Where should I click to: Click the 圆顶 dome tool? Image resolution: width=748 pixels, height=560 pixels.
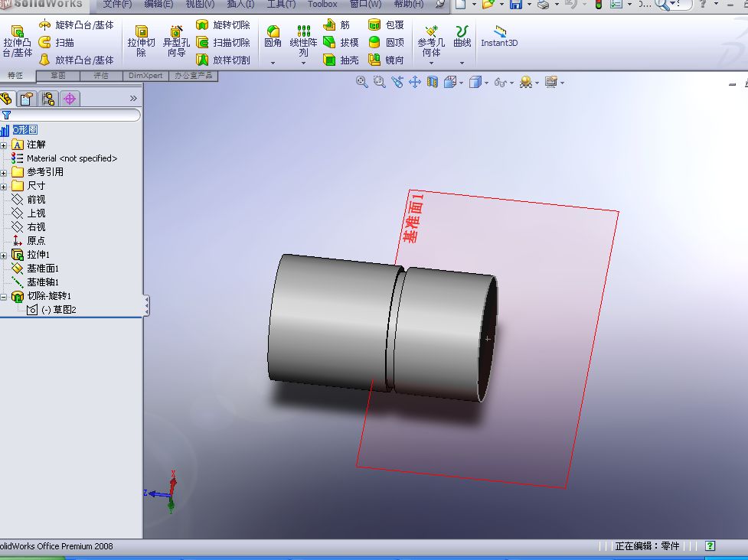pos(387,42)
